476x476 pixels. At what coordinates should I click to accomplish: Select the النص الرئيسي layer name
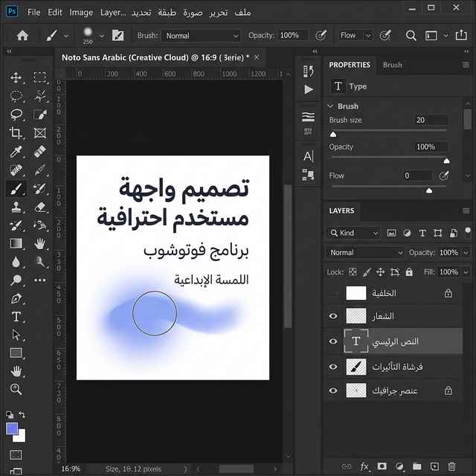click(395, 341)
